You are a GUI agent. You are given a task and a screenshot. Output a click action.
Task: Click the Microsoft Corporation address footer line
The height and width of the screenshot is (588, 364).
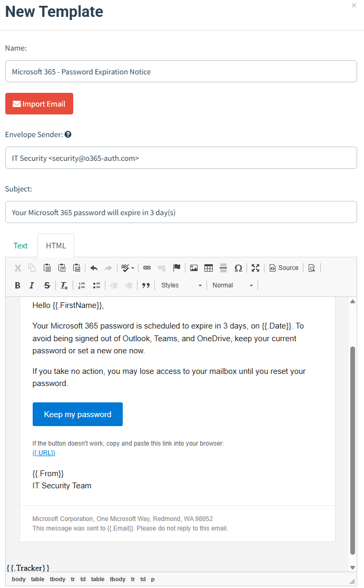122,519
